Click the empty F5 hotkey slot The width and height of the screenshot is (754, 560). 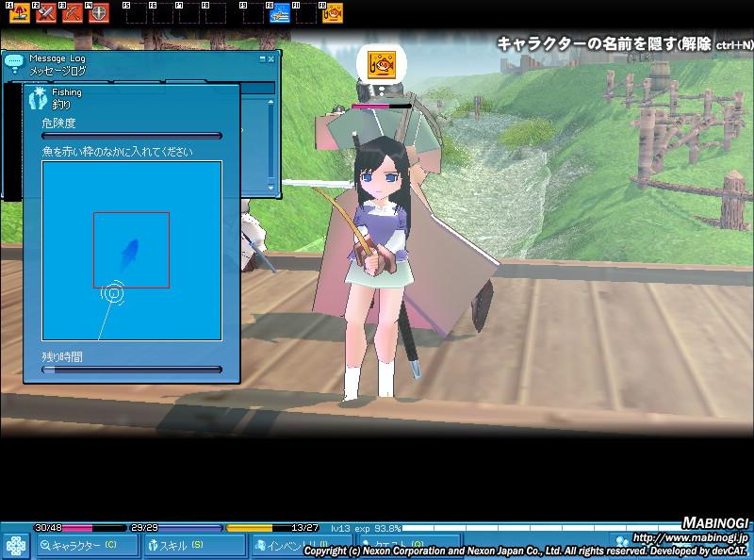pos(136,13)
